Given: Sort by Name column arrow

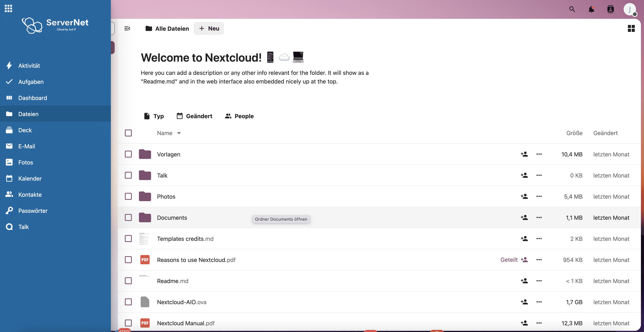Looking at the screenshot, I should [179, 133].
